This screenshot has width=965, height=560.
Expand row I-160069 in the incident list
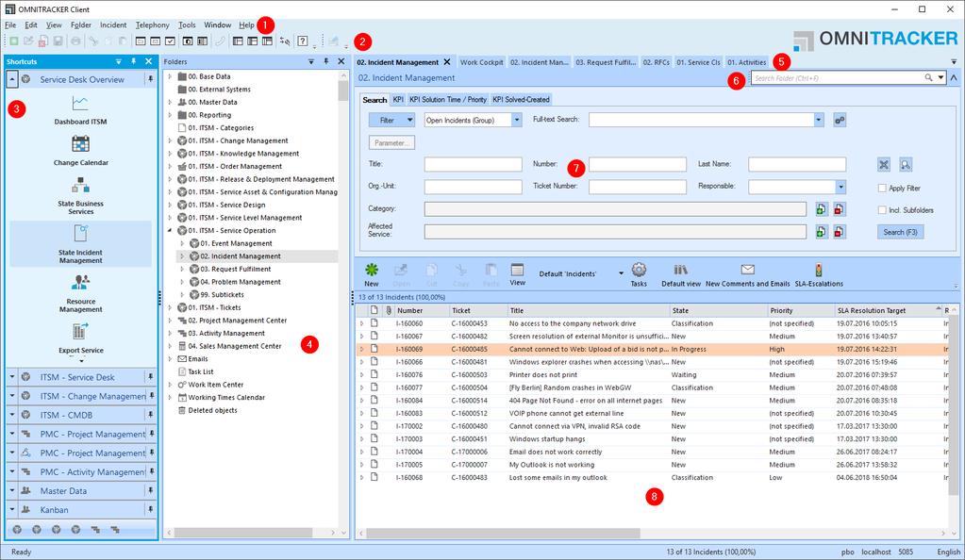click(362, 350)
